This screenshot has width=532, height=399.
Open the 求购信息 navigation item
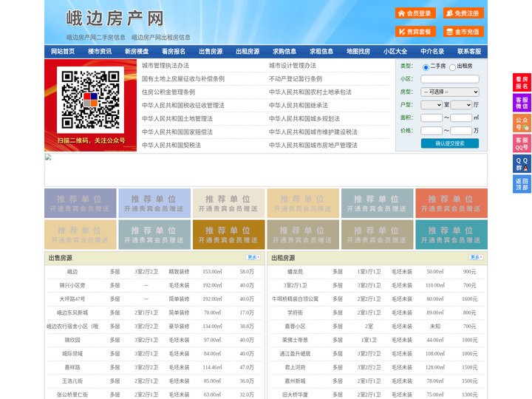(284, 52)
